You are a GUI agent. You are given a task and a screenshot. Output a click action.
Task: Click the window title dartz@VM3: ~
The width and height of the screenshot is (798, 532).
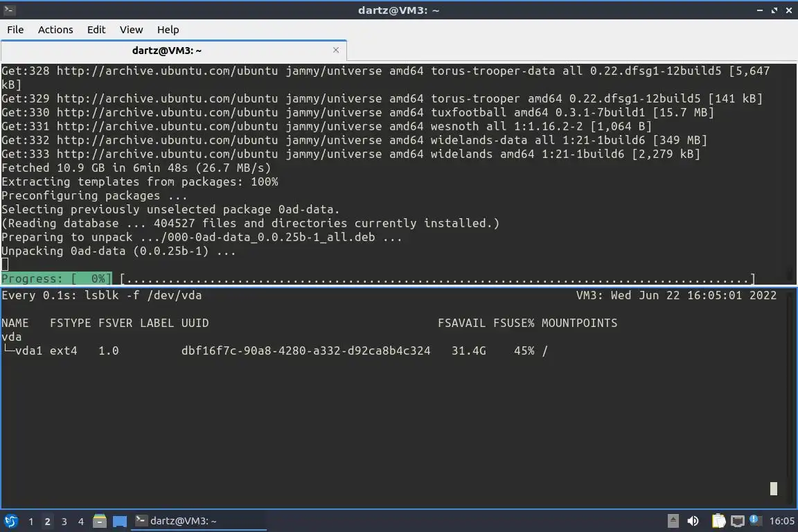pos(398,10)
